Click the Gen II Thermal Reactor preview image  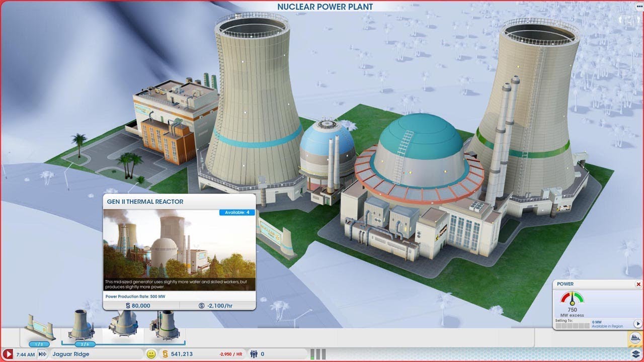[180, 250]
